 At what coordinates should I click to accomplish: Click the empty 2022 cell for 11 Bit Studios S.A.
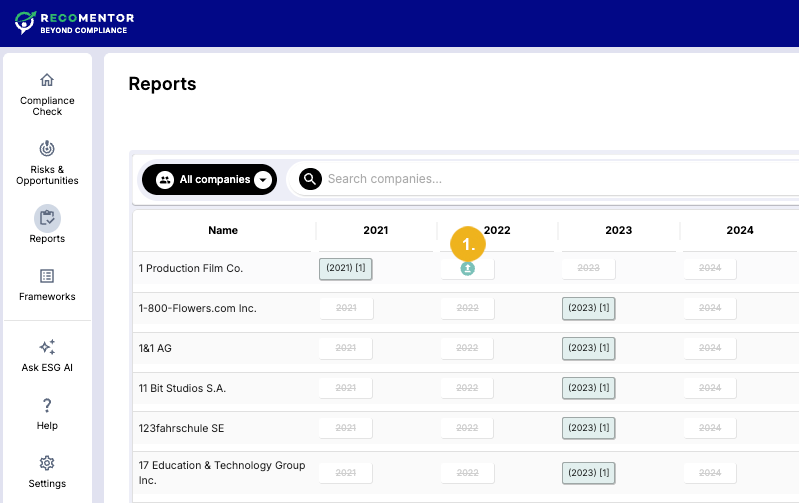(x=467, y=388)
